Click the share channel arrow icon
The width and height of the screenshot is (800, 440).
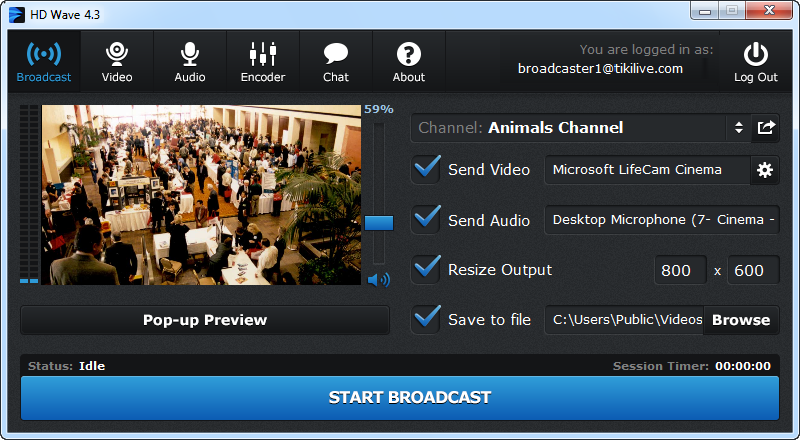point(766,128)
